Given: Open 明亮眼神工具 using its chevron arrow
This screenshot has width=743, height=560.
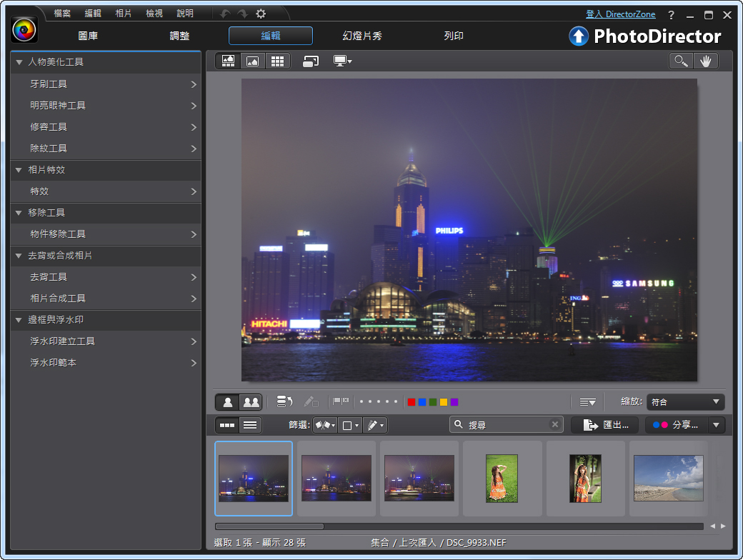Looking at the screenshot, I should (194, 106).
